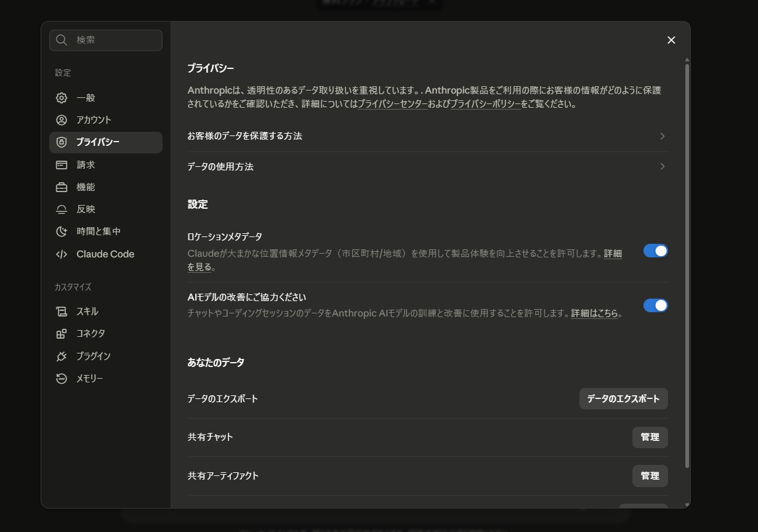The image size is (758, 532).
Task: Click the magnifier icon in search box
Action: click(x=62, y=40)
